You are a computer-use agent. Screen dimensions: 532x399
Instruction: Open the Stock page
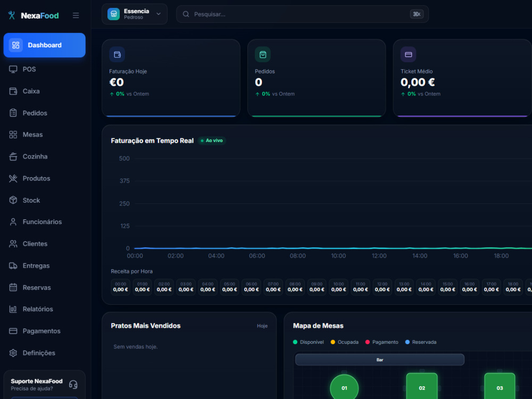(45, 200)
